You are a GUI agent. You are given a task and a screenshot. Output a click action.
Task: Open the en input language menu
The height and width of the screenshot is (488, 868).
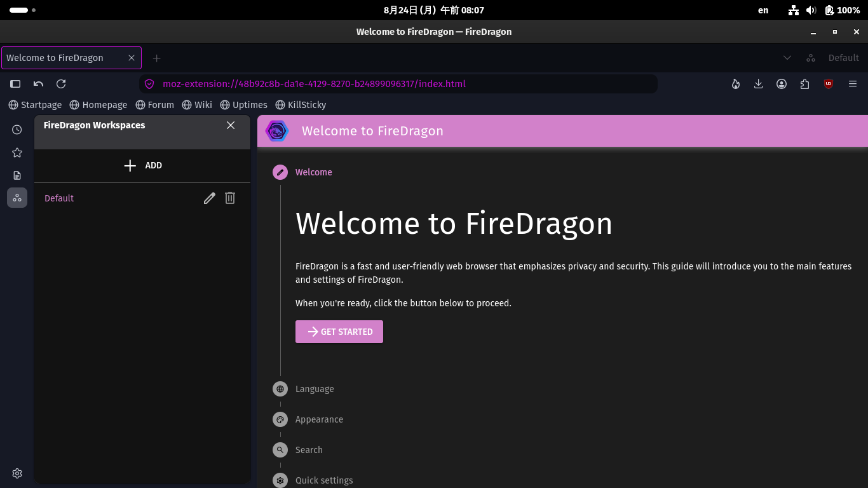pyautogui.click(x=763, y=10)
